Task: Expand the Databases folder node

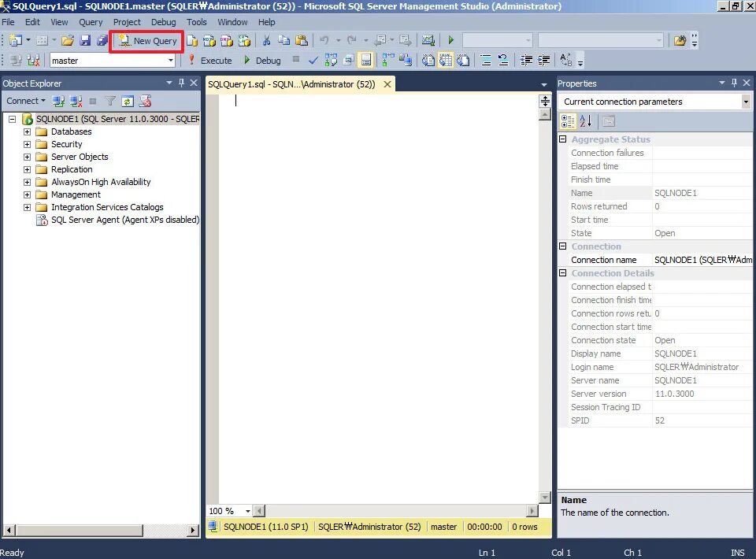Action: click(27, 131)
